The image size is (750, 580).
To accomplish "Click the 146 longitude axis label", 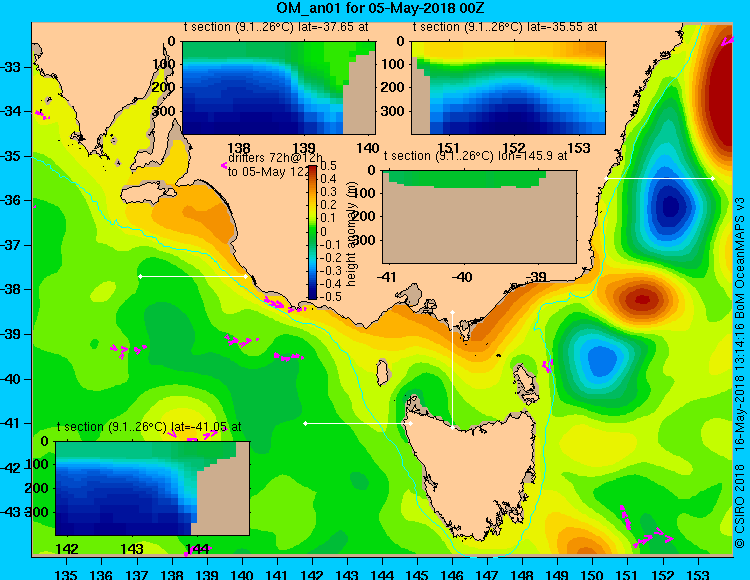I will [452, 574].
